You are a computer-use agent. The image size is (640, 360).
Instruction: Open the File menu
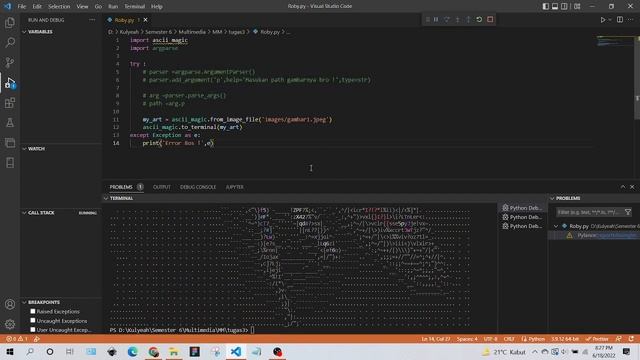pyautogui.click(x=22, y=7)
